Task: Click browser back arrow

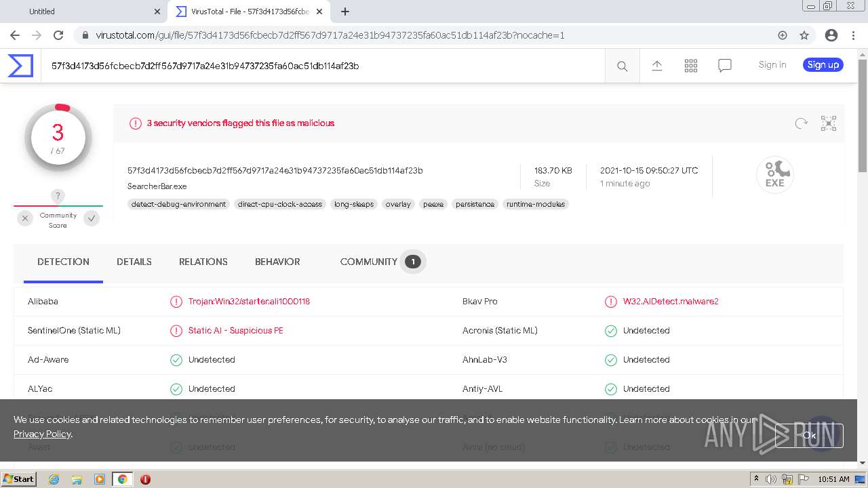Action: coord(15,35)
